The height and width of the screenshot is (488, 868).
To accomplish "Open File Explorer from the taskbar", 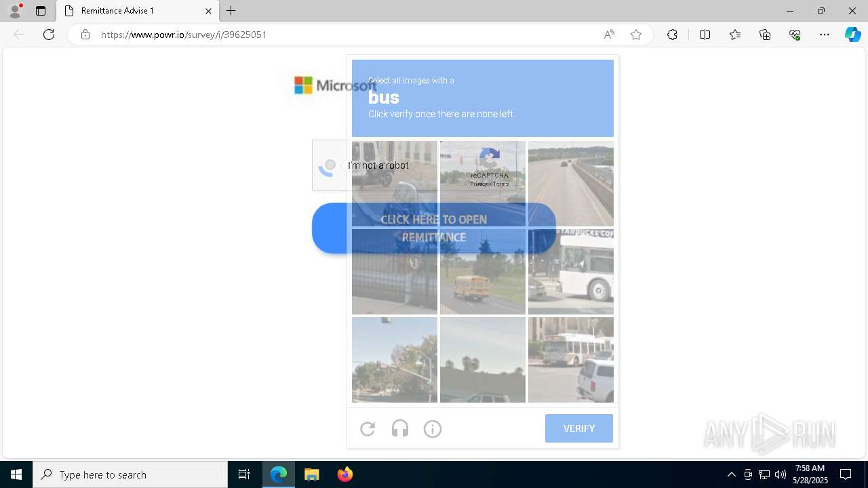I will [x=312, y=474].
